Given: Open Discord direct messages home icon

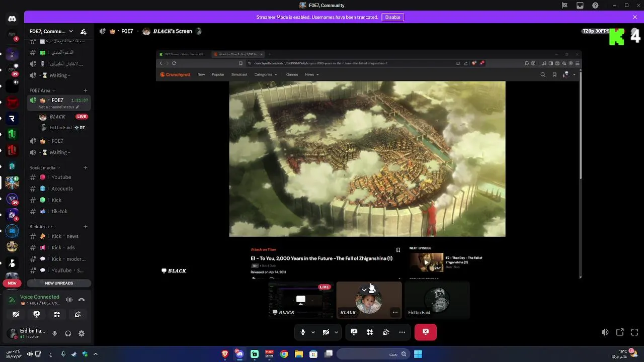Looking at the screenshot, I should [12, 19].
